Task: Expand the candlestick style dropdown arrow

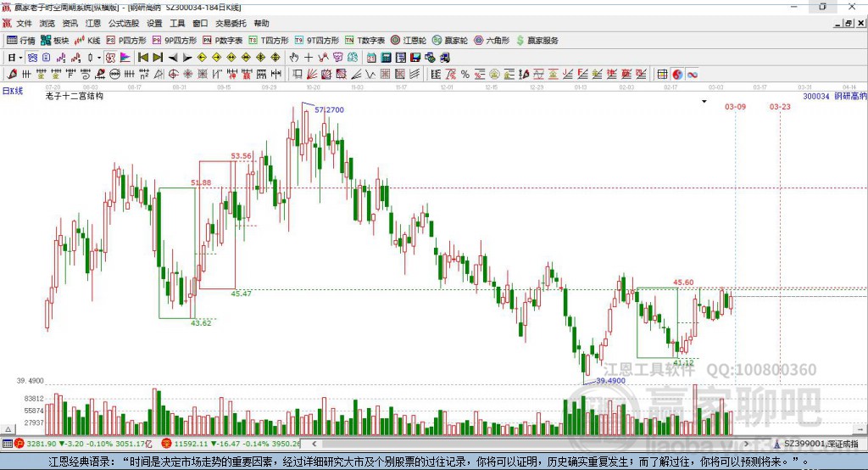Action: tap(99, 58)
